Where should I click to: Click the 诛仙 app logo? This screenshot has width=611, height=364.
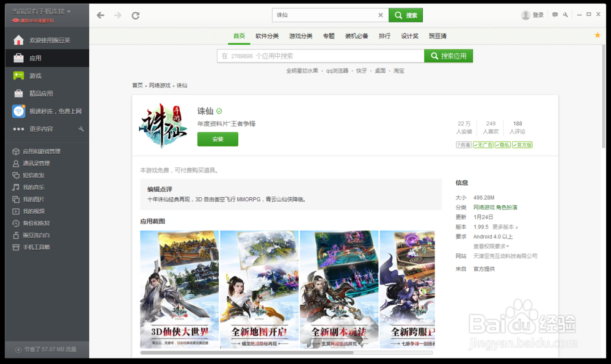(x=163, y=126)
